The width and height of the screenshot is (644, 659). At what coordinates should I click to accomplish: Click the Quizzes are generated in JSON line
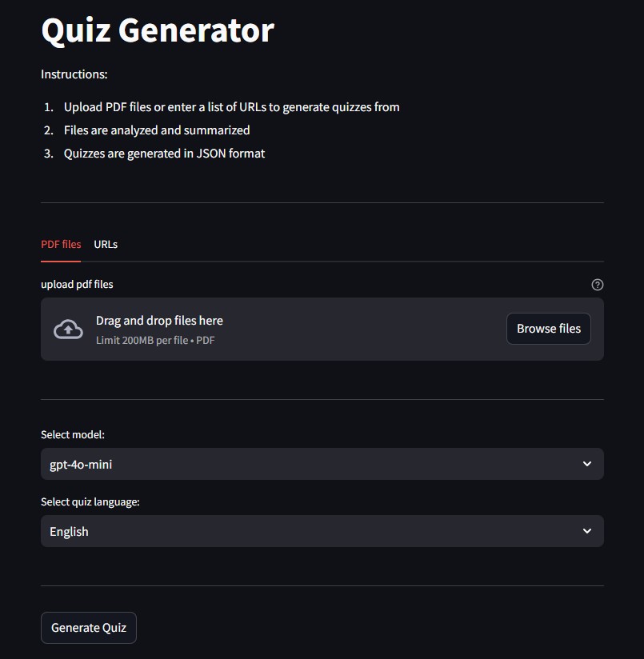tap(164, 154)
